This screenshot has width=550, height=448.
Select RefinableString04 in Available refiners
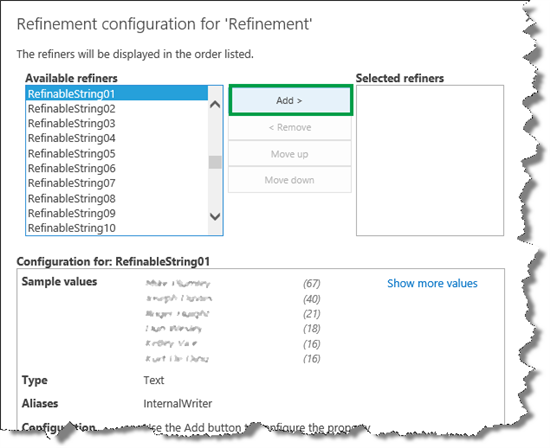click(x=117, y=138)
